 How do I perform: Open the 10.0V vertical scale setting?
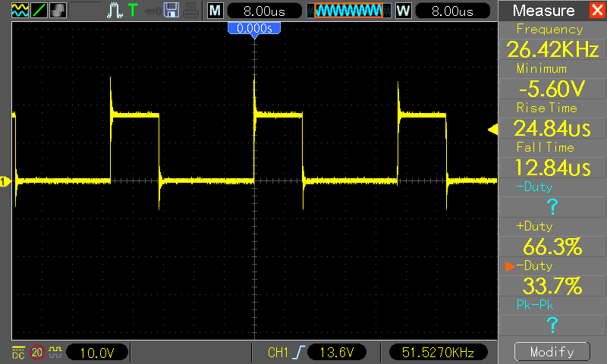coord(97,353)
